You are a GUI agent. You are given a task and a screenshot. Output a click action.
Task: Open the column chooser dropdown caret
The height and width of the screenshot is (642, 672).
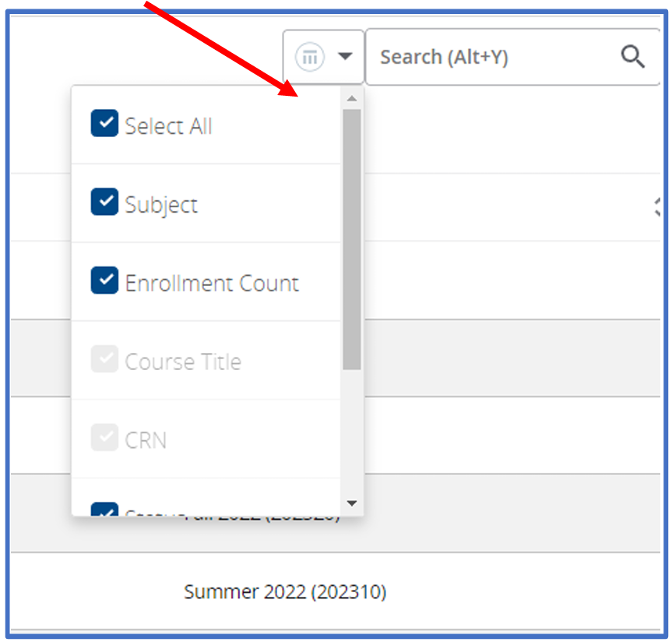[x=345, y=57]
